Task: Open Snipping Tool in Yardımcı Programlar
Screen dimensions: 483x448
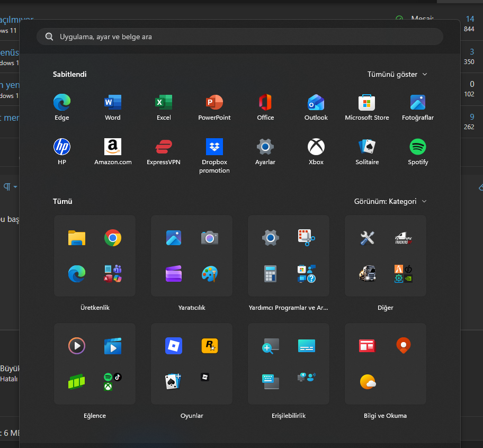Action: click(x=307, y=238)
